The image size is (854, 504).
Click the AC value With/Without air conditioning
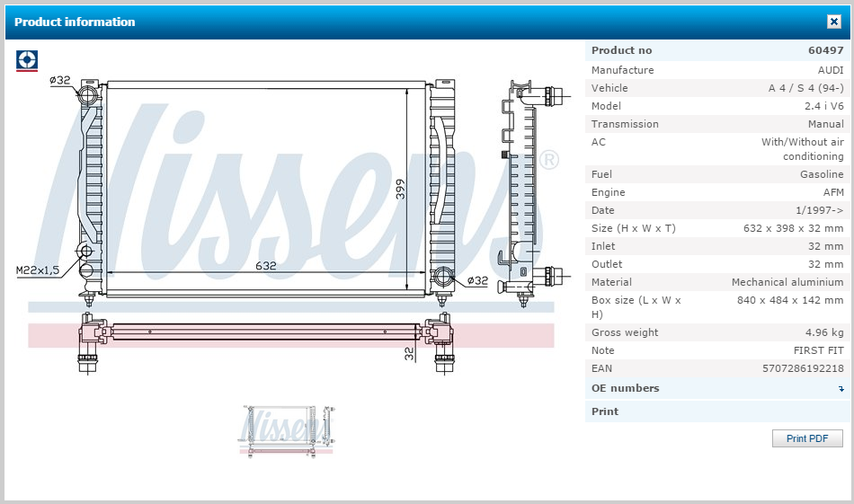tap(802, 149)
